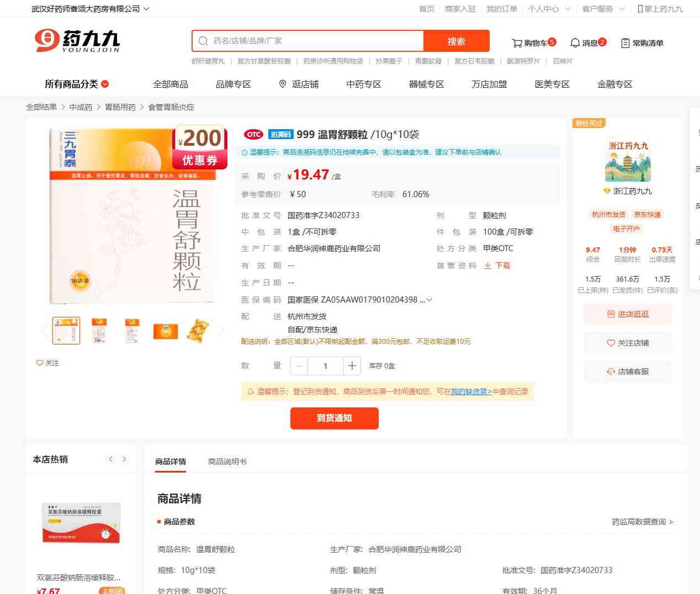Screen dimensions: 700x594
Task: Expand the 医保编码 code list chevron
Action: point(429,300)
